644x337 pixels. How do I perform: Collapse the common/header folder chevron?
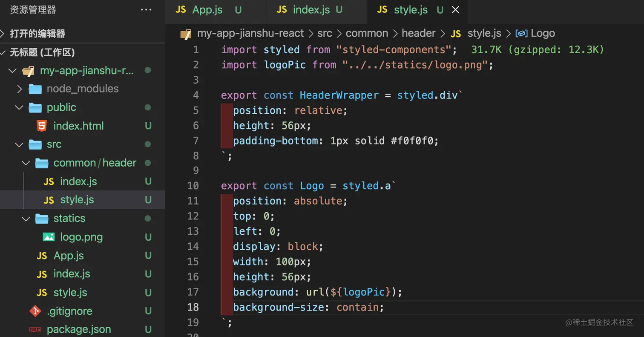(x=26, y=163)
